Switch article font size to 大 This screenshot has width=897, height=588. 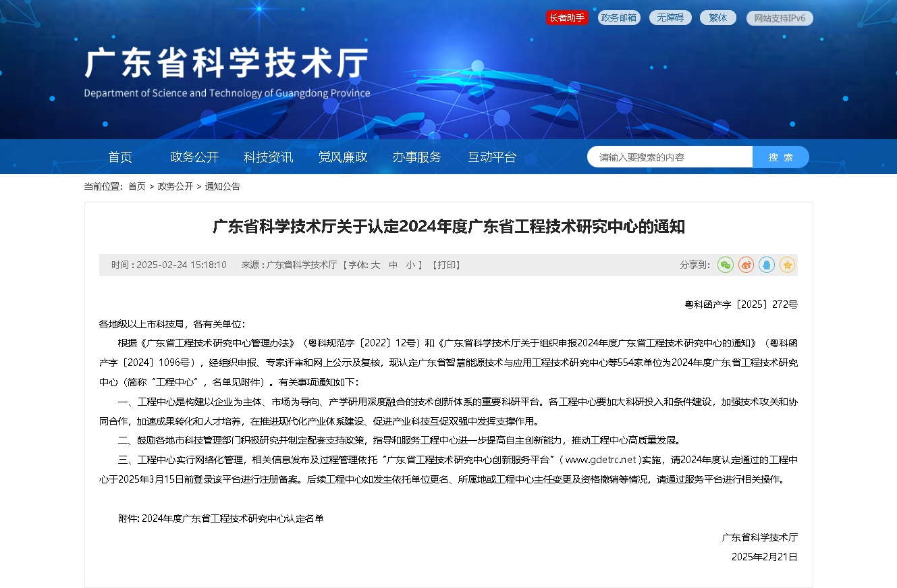376,265
